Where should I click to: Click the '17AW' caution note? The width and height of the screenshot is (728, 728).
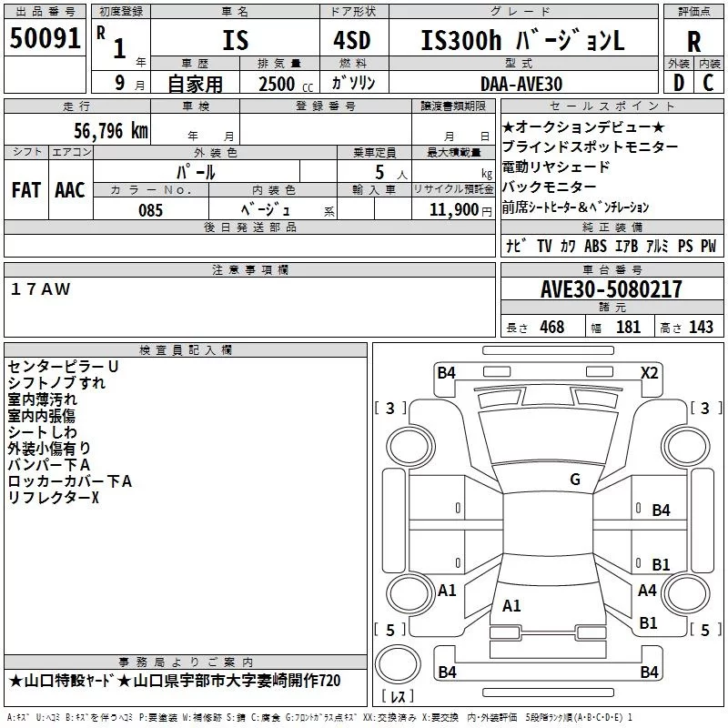(x=40, y=289)
